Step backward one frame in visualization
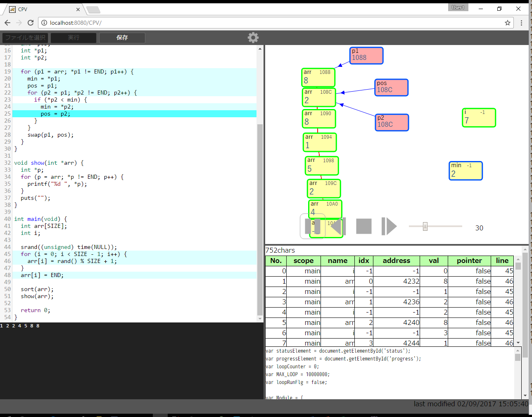 click(338, 226)
